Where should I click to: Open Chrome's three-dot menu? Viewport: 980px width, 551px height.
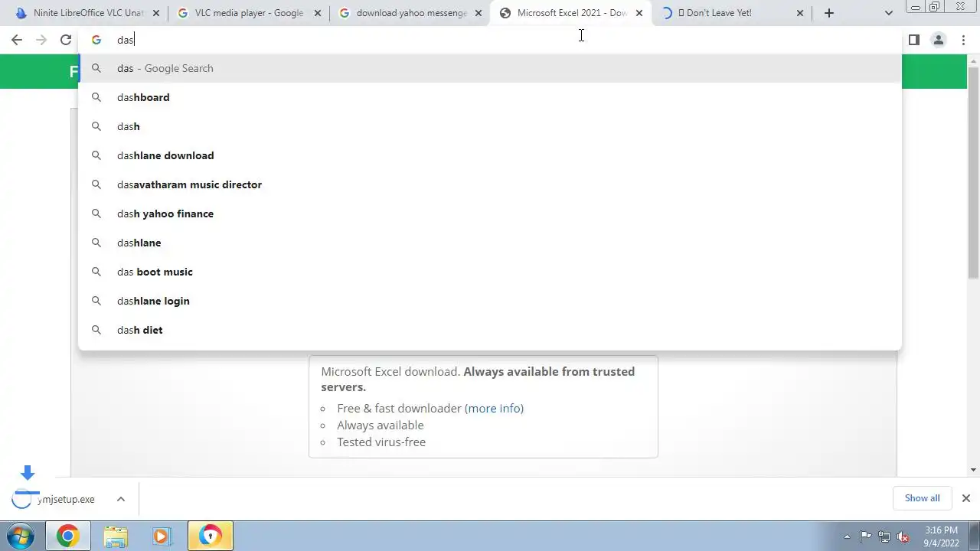[x=963, y=40]
